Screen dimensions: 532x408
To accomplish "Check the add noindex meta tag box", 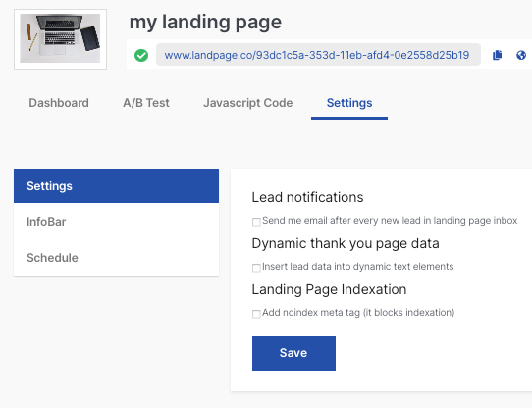I will point(256,314).
